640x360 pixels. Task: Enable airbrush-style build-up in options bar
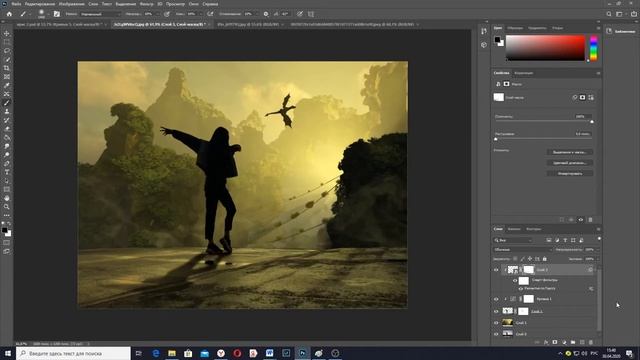[x=210, y=14]
